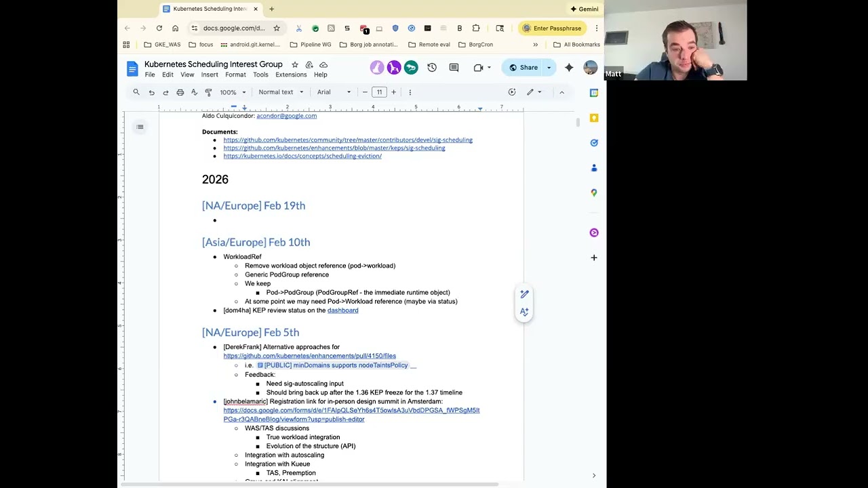This screenshot has height=488, width=868.
Task: Open the comments panel icon
Action: click(x=454, y=68)
